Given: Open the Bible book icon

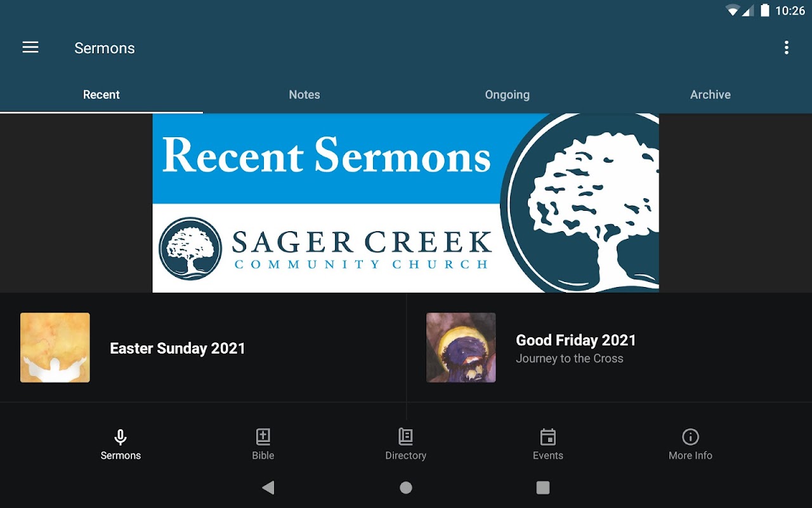Looking at the screenshot, I should coord(263,437).
